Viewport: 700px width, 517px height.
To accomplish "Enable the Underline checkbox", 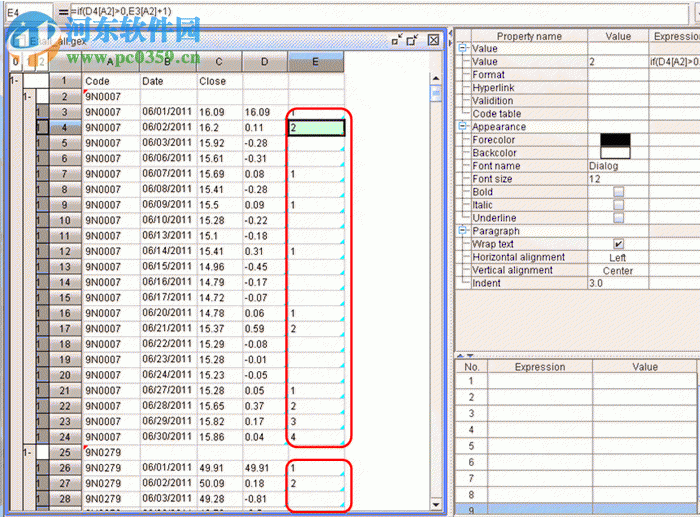I will pyautogui.click(x=618, y=218).
